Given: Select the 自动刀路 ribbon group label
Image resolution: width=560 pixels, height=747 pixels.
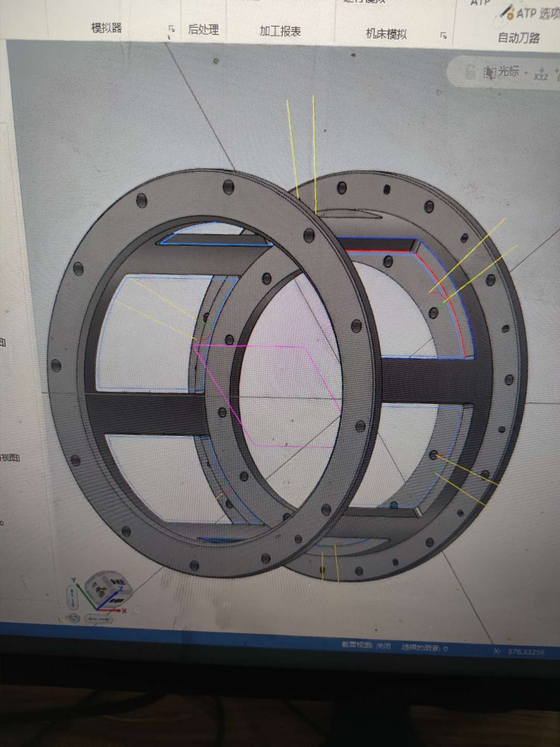Looking at the screenshot, I should (x=519, y=38).
